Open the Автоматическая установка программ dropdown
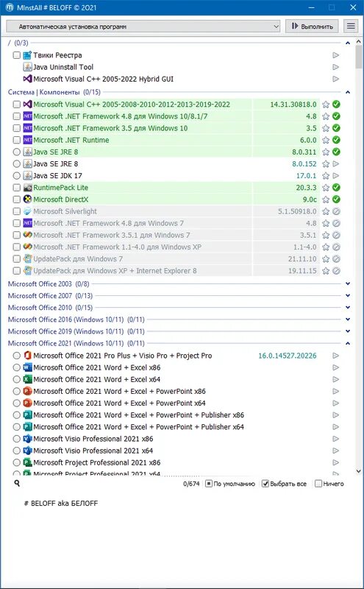 pos(143,27)
